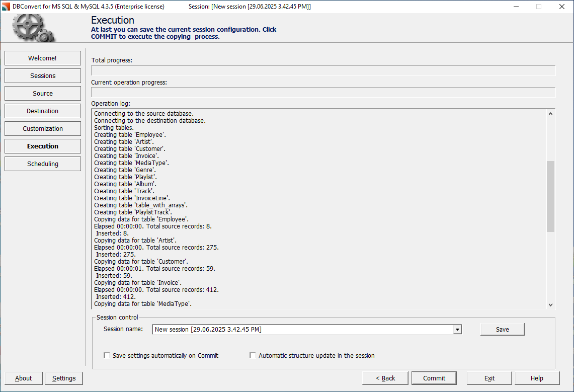Open the Welcome! page
Image resolution: width=574 pixels, height=392 pixels.
(42, 58)
